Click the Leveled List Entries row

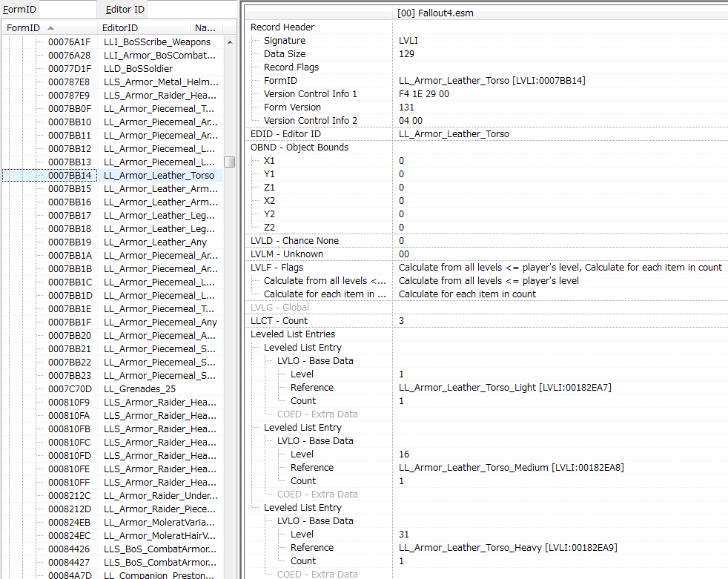pyautogui.click(x=486, y=334)
